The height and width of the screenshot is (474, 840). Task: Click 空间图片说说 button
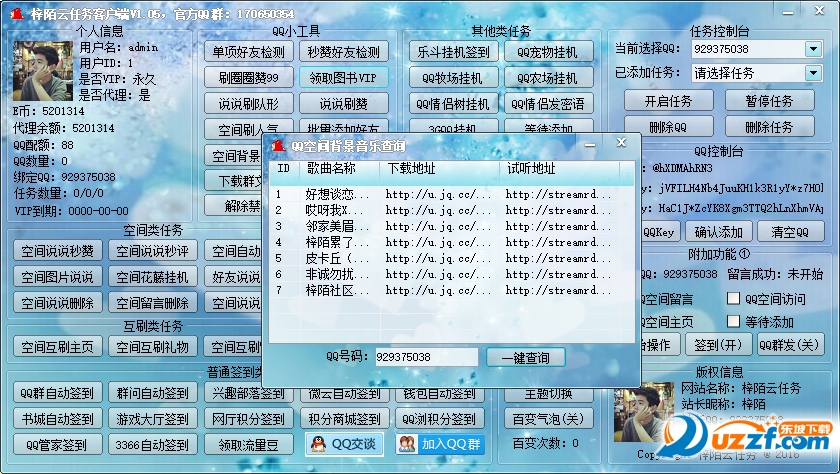point(58,277)
